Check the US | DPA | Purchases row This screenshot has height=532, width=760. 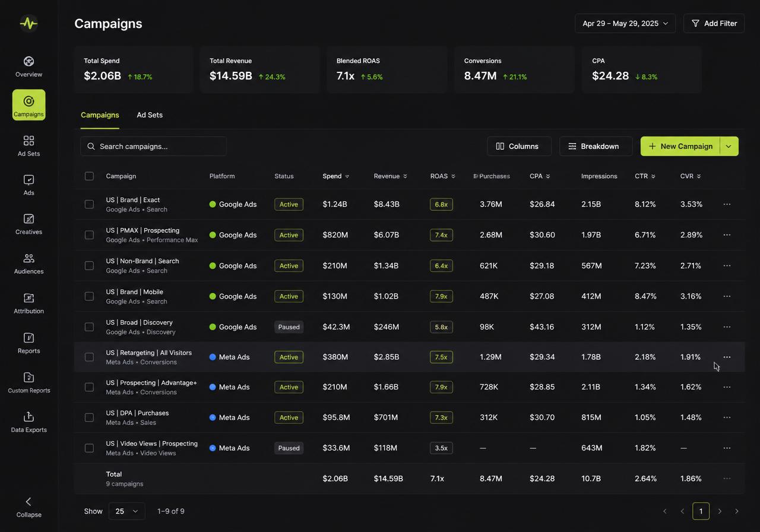pyautogui.click(x=89, y=417)
